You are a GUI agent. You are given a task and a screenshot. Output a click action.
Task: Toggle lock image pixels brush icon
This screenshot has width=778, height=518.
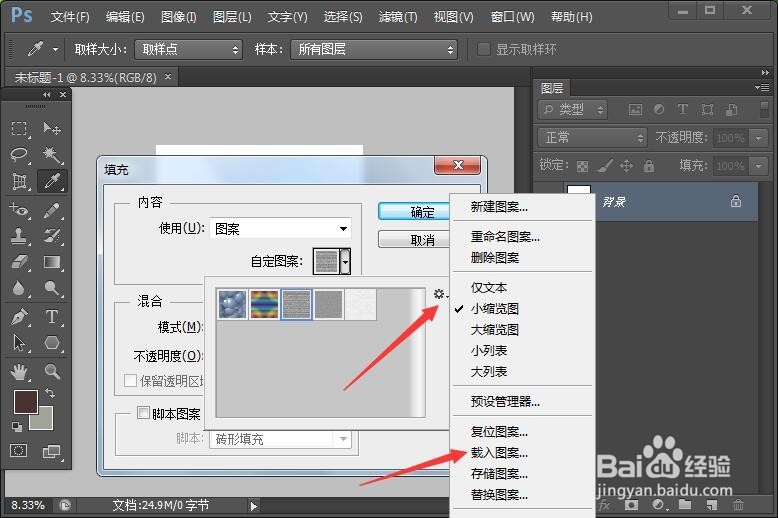point(605,166)
